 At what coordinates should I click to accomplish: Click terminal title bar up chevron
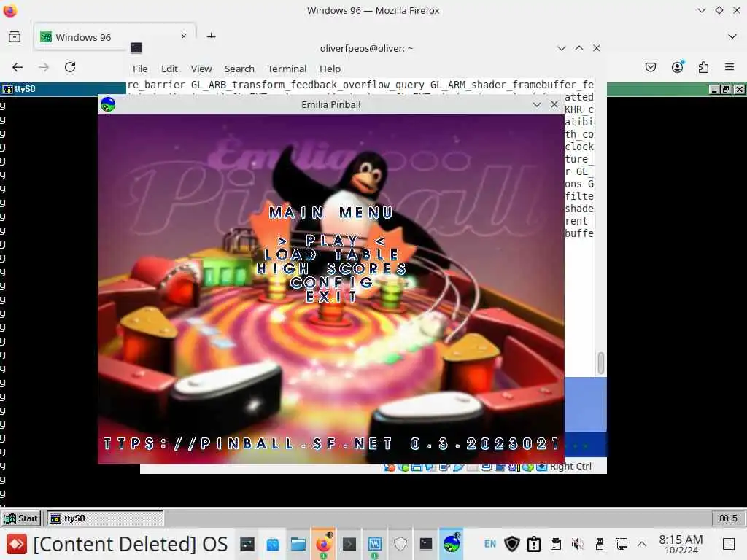(x=578, y=48)
